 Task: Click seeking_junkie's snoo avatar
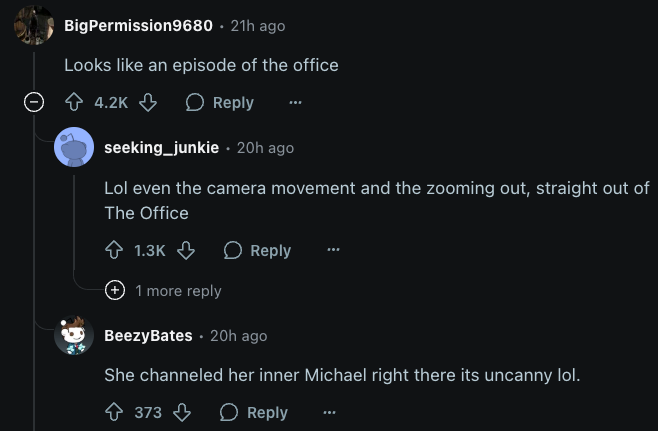click(x=74, y=147)
